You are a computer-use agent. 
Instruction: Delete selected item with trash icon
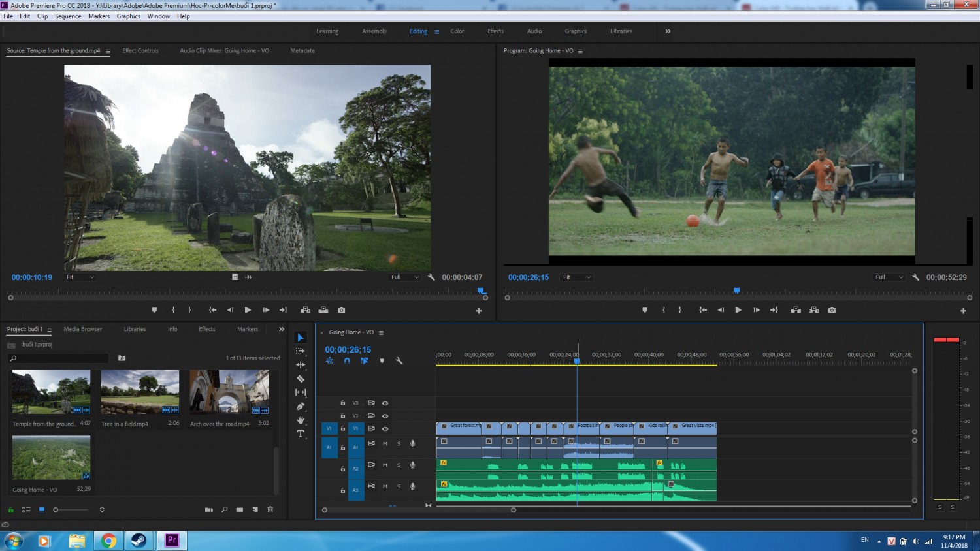click(270, 509)
